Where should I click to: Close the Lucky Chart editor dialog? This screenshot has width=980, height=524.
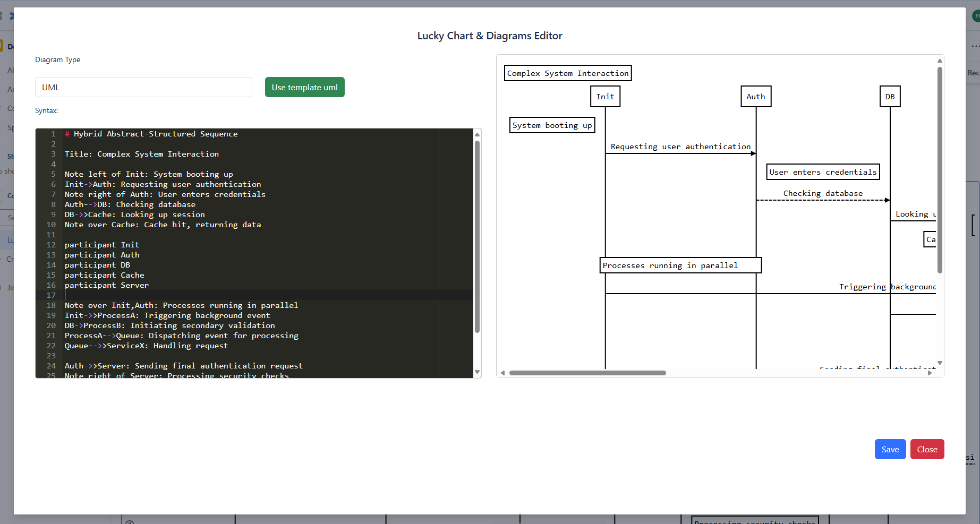point(926,449)
